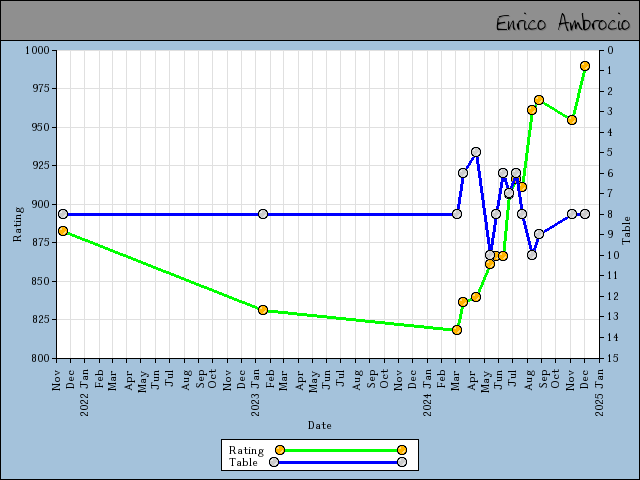The height and width of the screenshot is (480, 640).
Task: Click the '900' tick label on the Rating axis
Action: tap(41, 204)
